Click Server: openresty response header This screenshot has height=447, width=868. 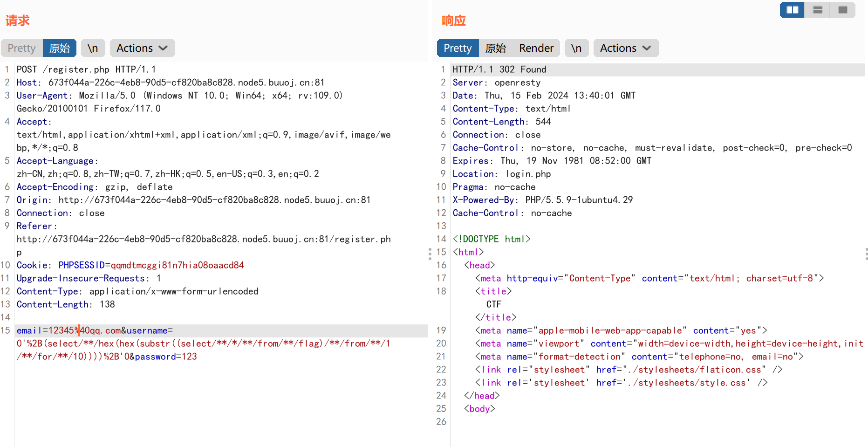497,83
